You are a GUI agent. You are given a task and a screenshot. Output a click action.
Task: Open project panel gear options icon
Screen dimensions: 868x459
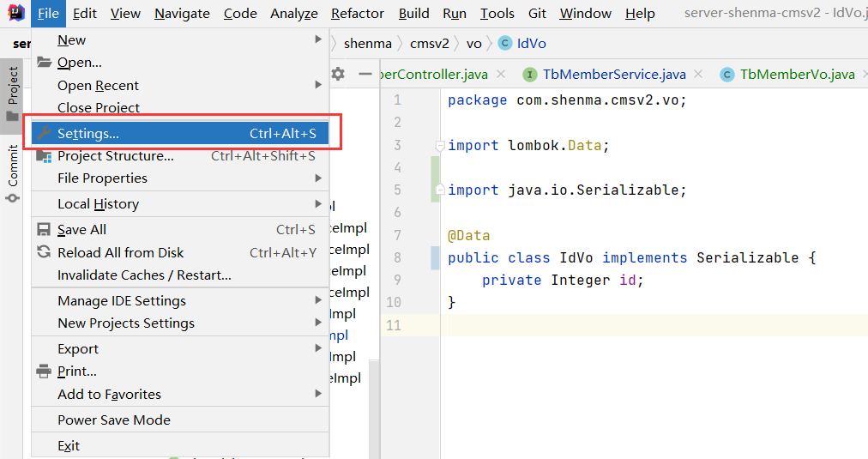pos(338,74)
